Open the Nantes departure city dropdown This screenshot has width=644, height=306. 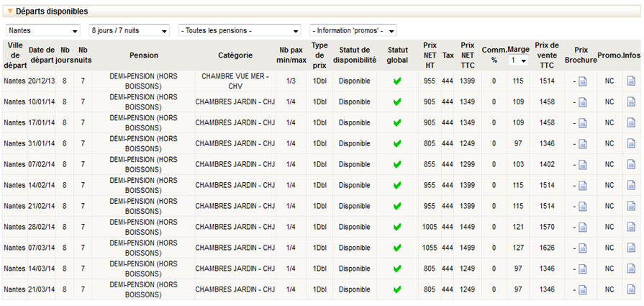click(42, 31)
